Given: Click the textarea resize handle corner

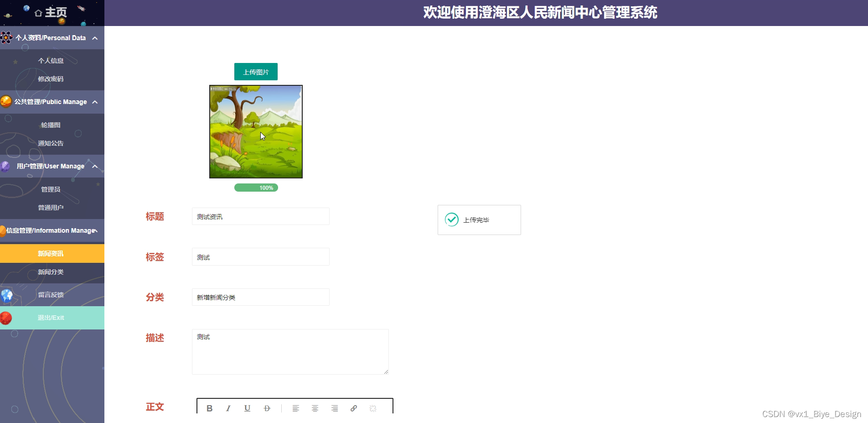Looking at the screenshot, I should click(386, 372).
